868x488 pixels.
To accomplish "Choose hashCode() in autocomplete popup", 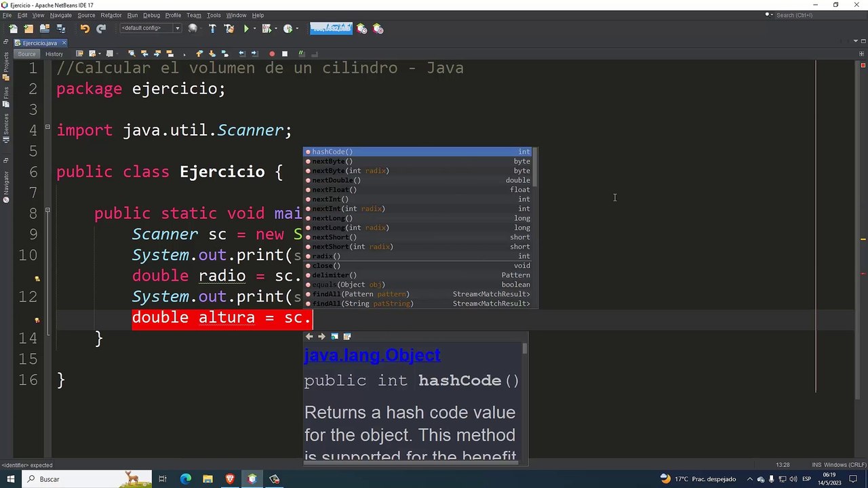I will pyautogui.click(x=418, y=152).
